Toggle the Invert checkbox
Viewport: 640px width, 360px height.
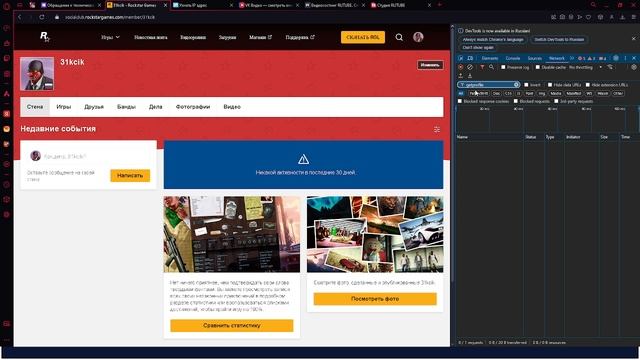pos(526,85)
